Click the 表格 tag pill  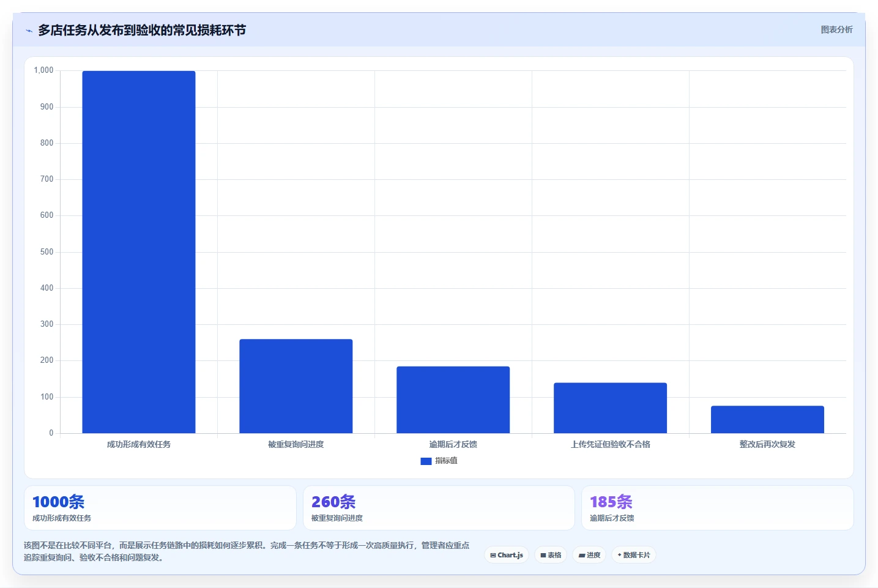(x=551, y=555)
